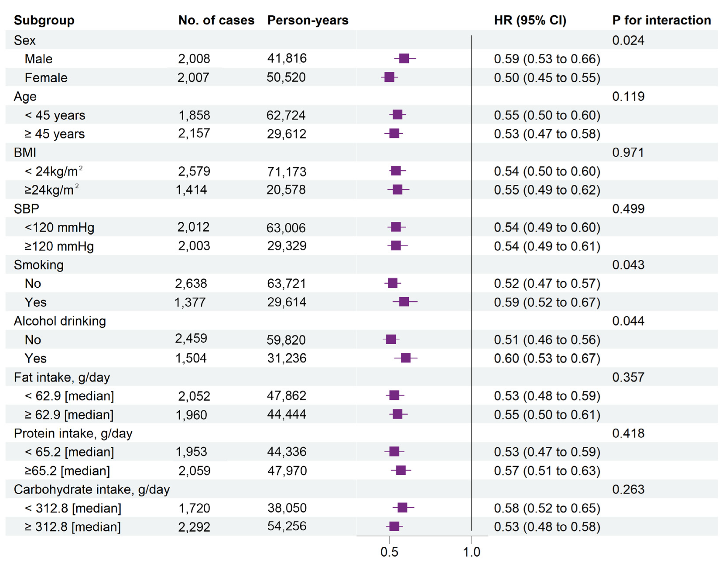Select the Carbohydrate intake, g/day label
The height and width of the screenshot is (565, 728).
(92, 489)
